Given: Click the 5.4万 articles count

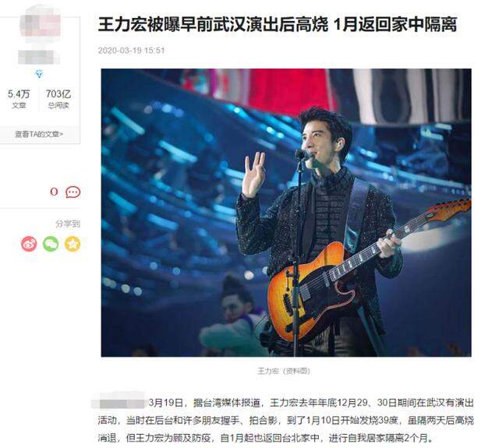Looking at the screenshot, I should pos(19,94).
